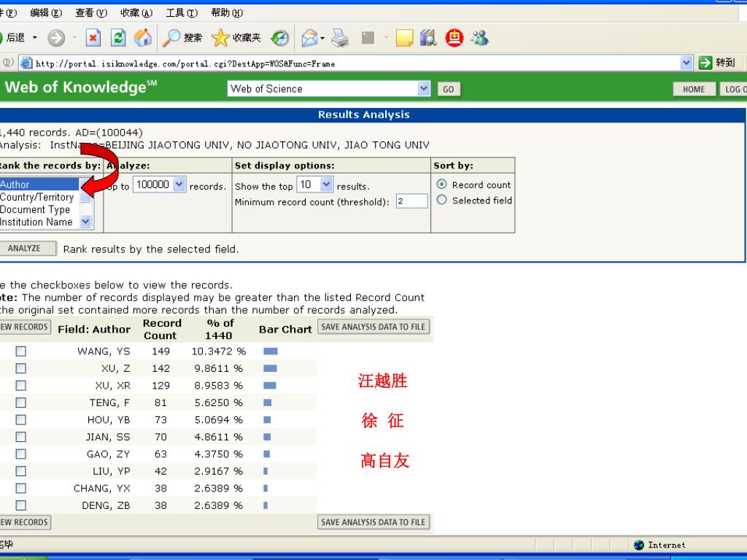Open the search magnifier in the toolbar
This screenshot has height=560, width=747.
(171, 38)
